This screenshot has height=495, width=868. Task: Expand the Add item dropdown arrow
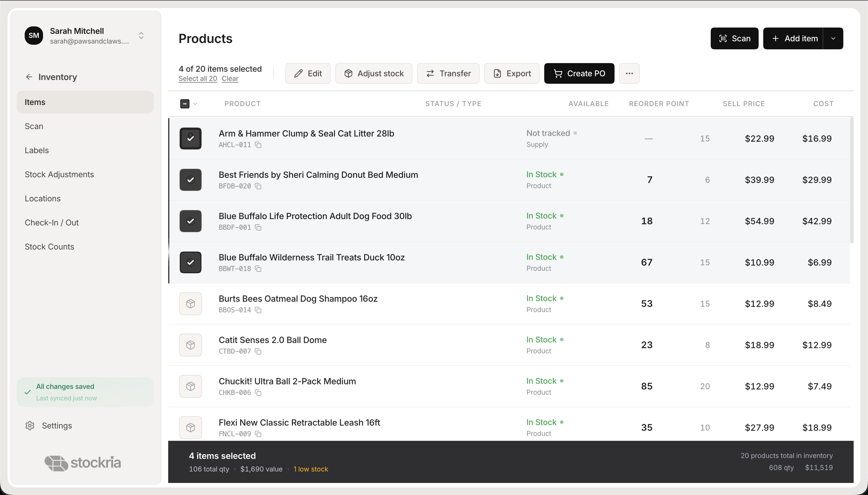(833, 38)
